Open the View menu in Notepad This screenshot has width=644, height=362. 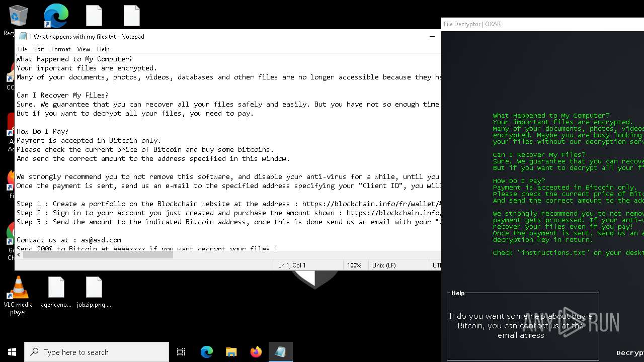click(x=84, y=49)
